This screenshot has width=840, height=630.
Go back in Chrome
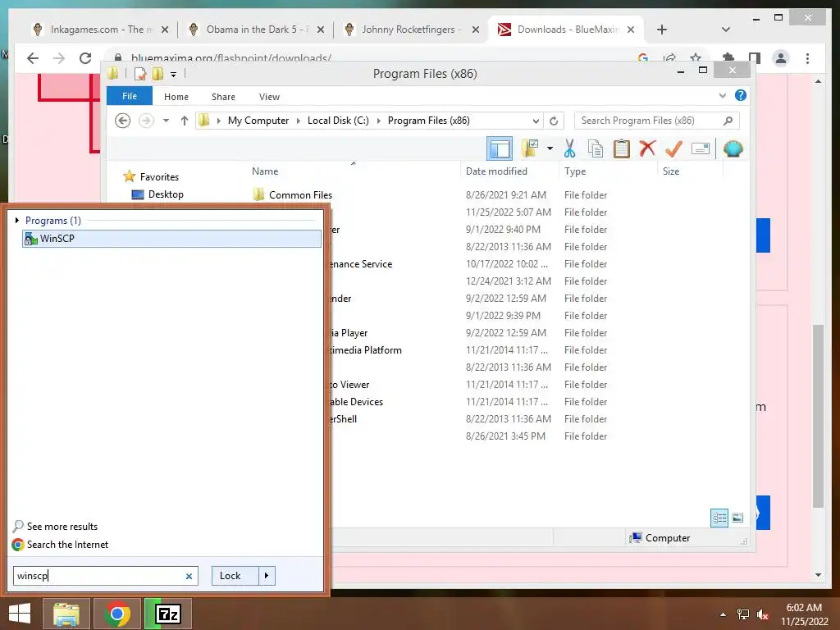33,58
